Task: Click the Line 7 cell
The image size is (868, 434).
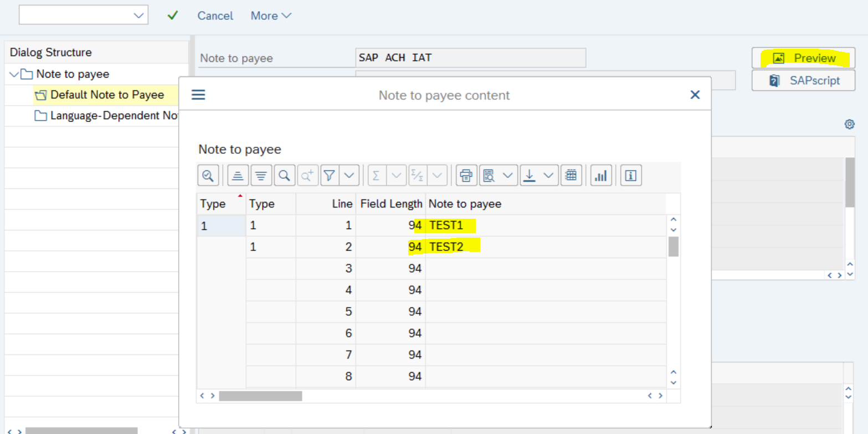Action: pyautogui.click(x=326, y=355)
